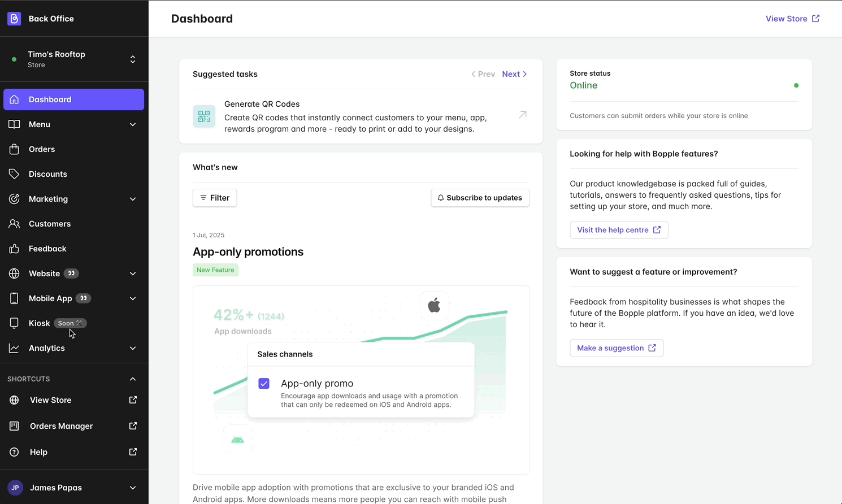Collapse the Shortcuts section
Viewport: 842px width, 504px height.
(x=133, y=379)
